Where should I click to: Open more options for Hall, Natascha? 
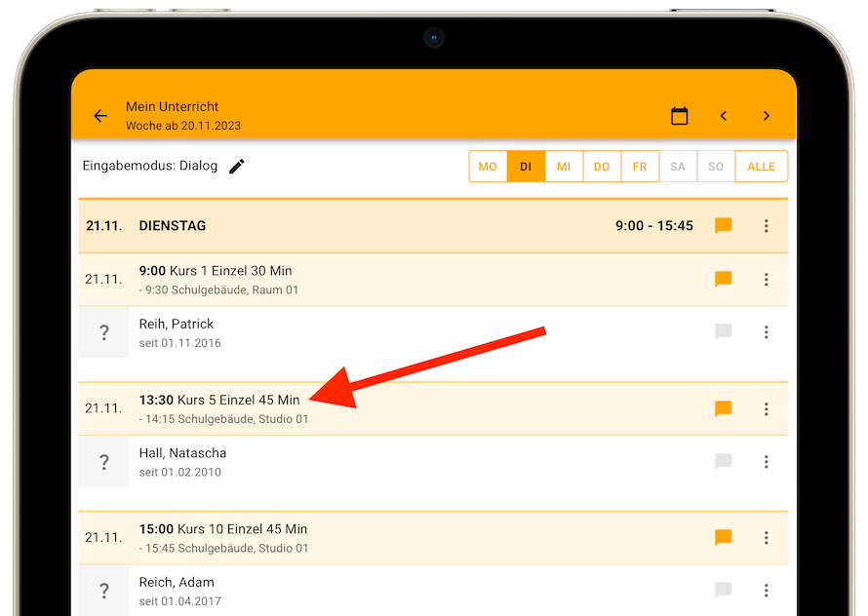[767, 462]
